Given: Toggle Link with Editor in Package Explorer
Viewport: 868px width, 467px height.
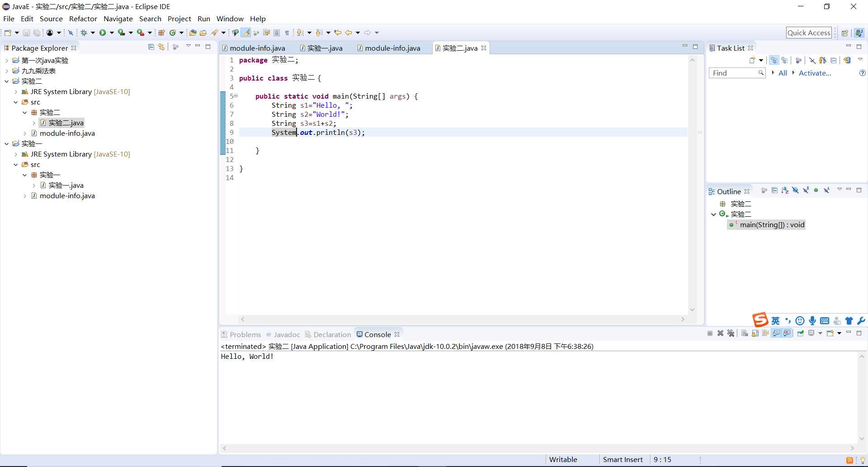Looking at the screenshot, I should click(x=161, y=47).
